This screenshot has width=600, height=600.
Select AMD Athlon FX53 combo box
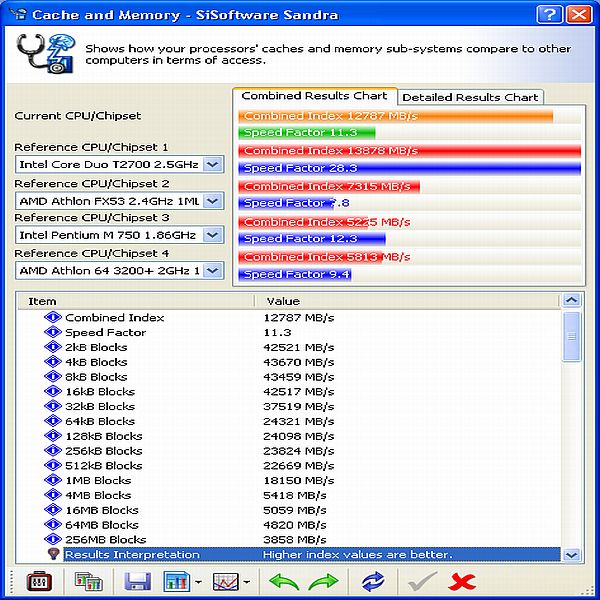(x=119, y=201)
